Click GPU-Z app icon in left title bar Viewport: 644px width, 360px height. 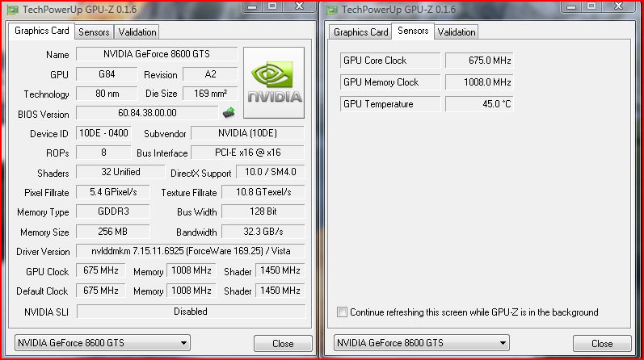click(x=13, y=10)
